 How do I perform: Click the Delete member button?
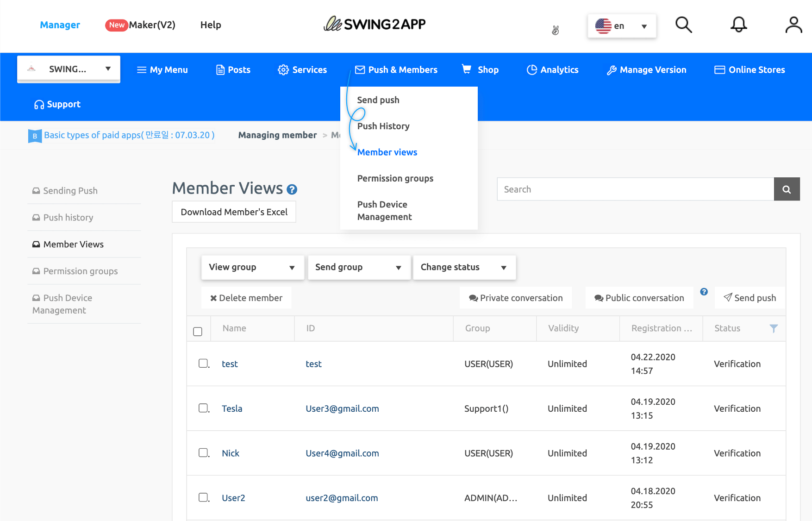[x=246, y=298]
